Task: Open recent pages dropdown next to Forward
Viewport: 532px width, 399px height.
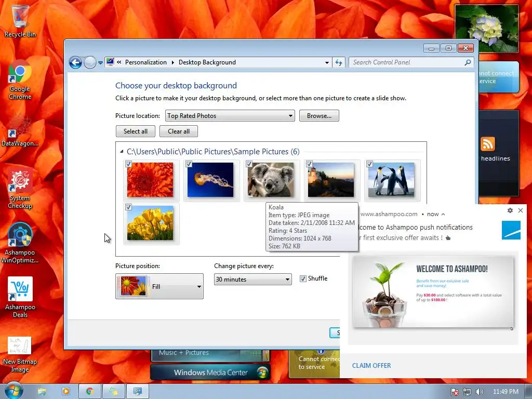Action: click(100, 63)
